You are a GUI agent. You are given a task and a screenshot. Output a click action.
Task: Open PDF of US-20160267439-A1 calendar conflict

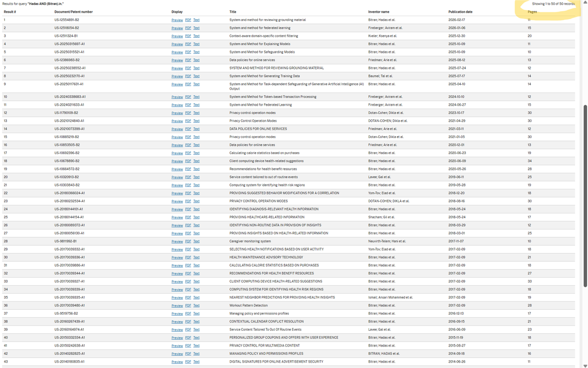[x=188, y=322]
